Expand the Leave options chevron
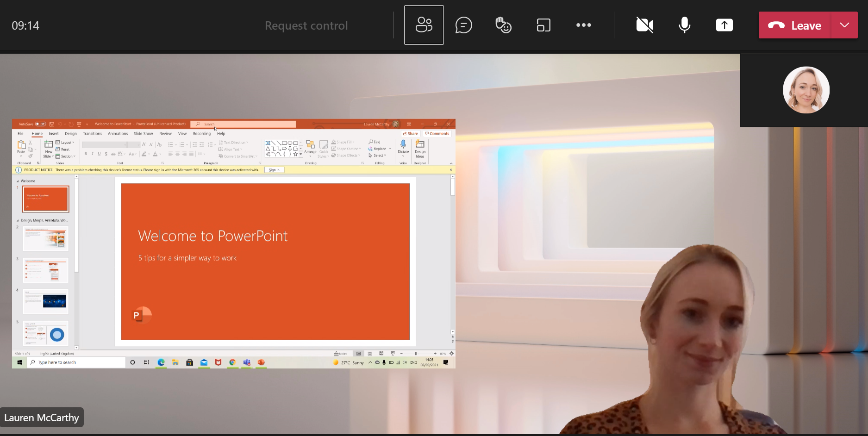This screenshot has height=436, width=868. (x=844, y=25)
